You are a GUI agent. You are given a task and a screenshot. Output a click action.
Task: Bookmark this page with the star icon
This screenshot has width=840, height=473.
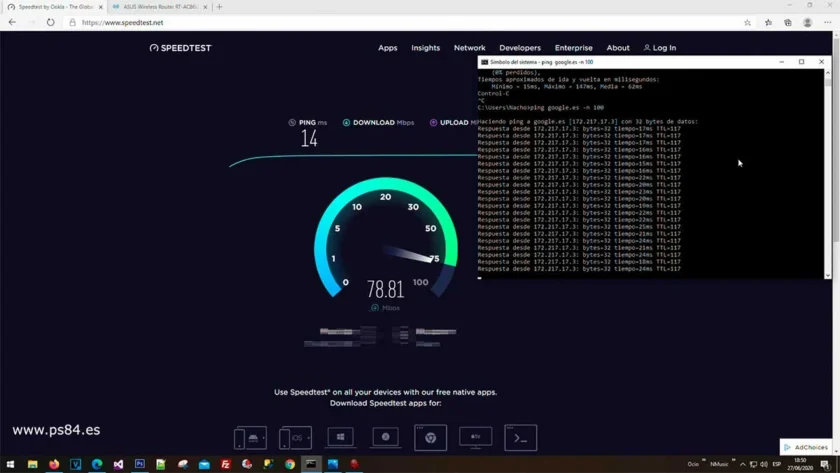click(747, 22)
